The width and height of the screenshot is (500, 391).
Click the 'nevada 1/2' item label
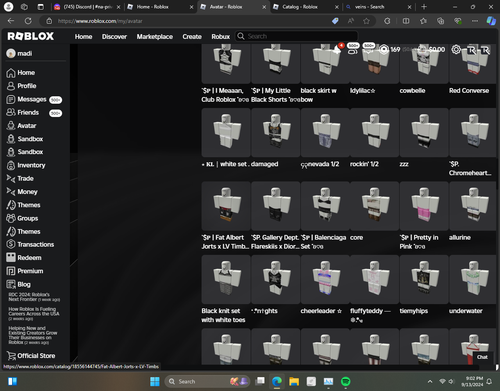tap(320, 164)
